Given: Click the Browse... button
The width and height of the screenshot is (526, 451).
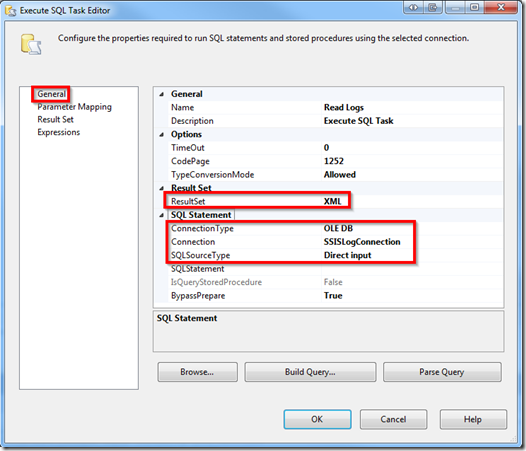Looking at the screenshot, I should point(198,372).
